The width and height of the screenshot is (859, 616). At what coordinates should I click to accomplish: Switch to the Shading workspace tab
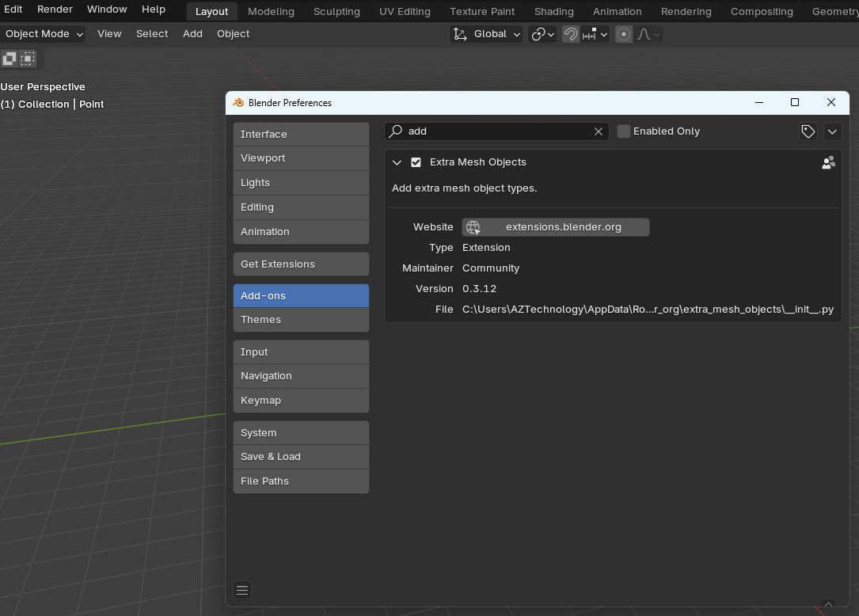click(554, 12)
